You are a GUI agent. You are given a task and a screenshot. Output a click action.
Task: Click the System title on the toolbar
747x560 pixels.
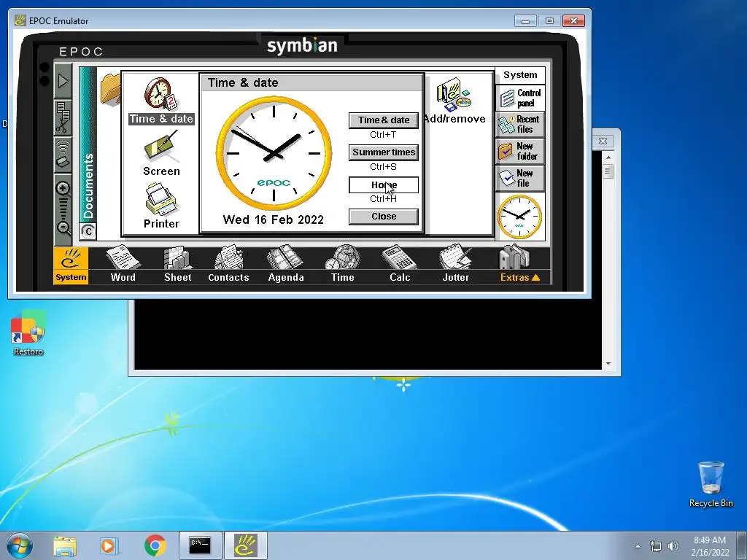(520, 75)
